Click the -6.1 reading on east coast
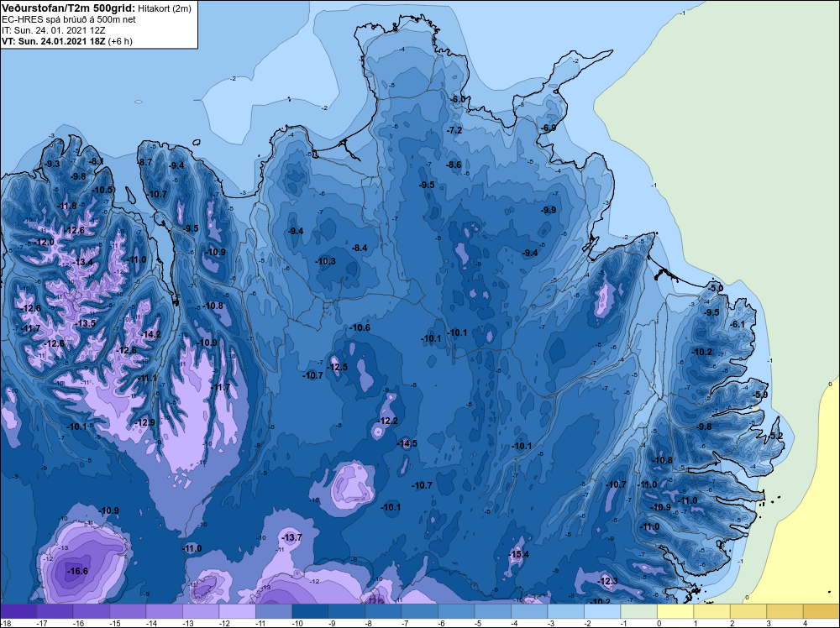The height and width of the screenshot is (628, 840). coord(738,324)
